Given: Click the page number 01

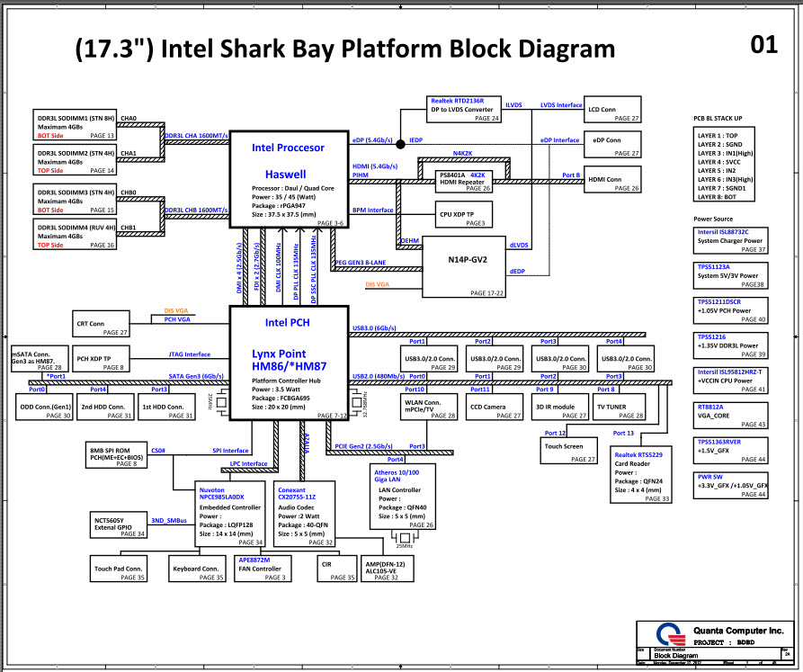Looking at the screenshot, I should [x=764, y=45].
